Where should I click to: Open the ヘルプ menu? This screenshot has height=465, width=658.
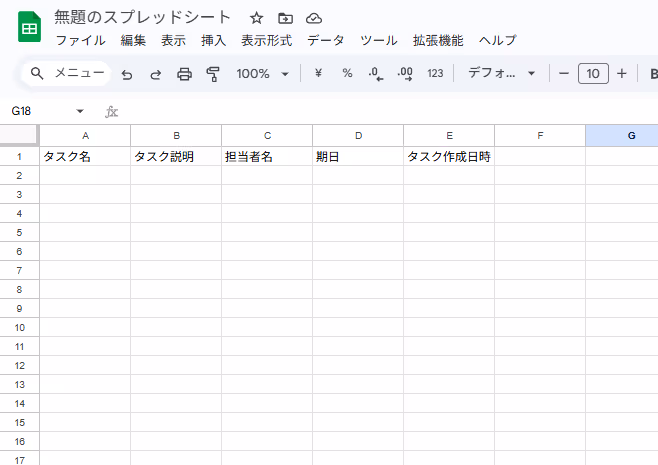tap(498, 41)
